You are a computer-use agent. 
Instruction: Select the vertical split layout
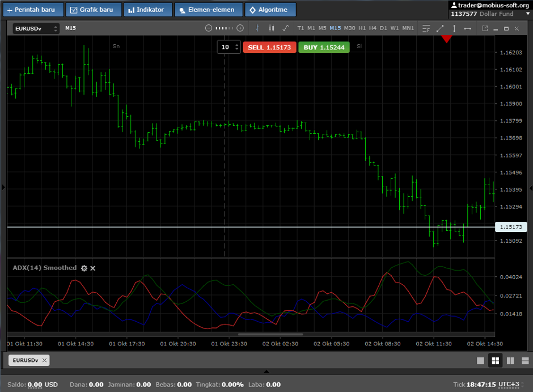point(510,360)
